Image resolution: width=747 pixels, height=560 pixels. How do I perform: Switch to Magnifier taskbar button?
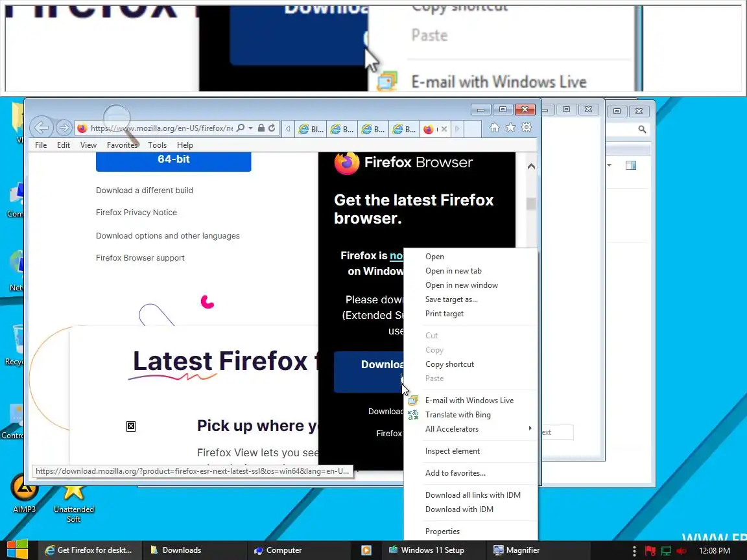tap(538, 550)
